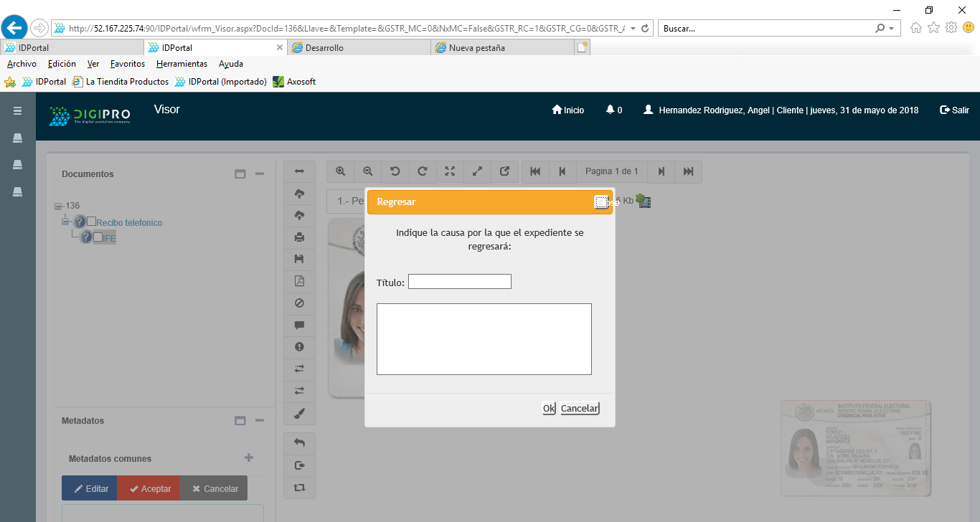The height and width of the screenshot is (522, 980).
Task: Open the Herramientas menu
Action: [x=182, y=64]
